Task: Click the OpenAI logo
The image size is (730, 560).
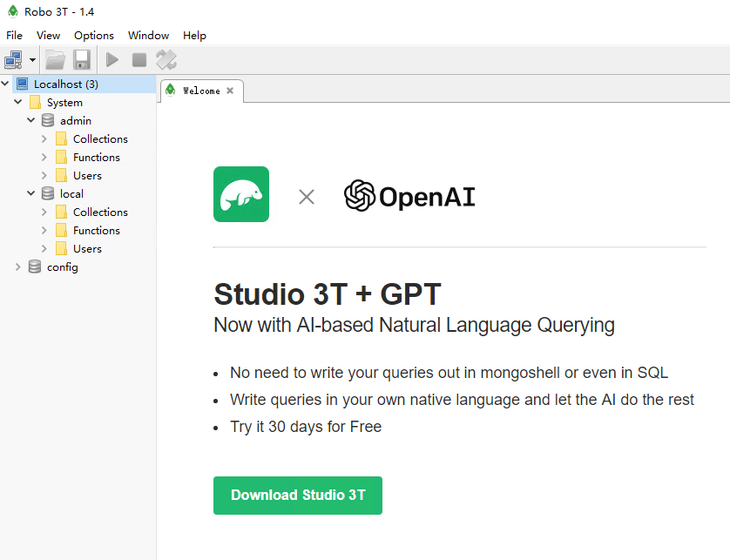Action: click(409, 196)
